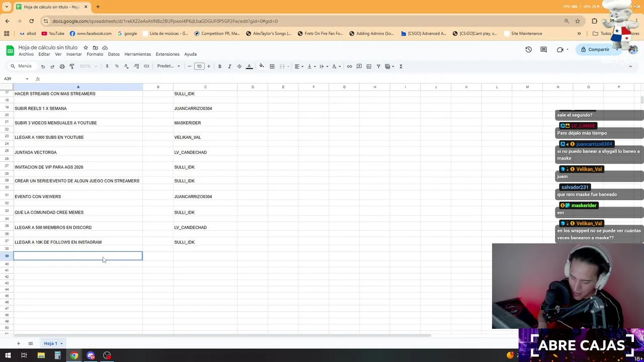Open the zoom level dropdown 100%
This screenshot has height=362, width=644.
point(88,66)
